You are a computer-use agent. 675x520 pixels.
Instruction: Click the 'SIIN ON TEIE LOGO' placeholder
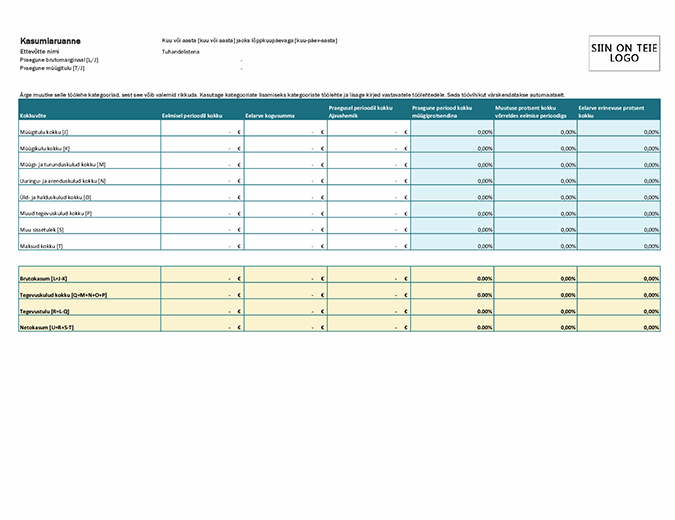[624, 53]
